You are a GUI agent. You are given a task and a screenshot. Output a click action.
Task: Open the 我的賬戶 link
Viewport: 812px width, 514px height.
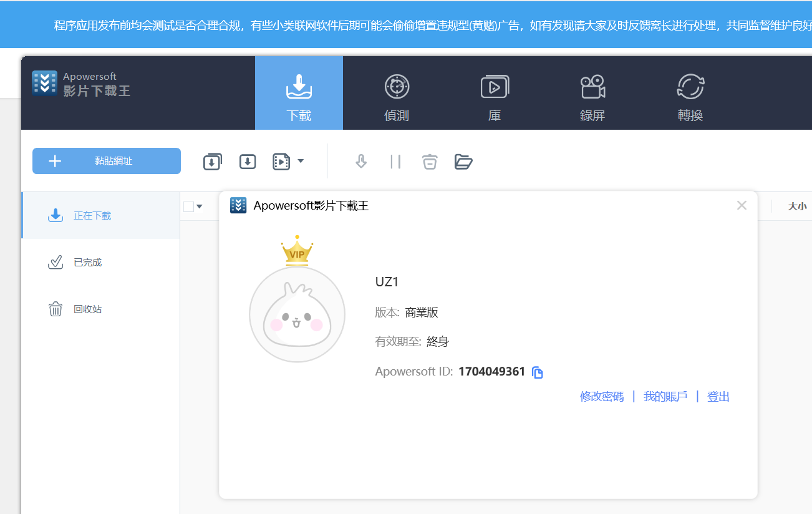665,396
